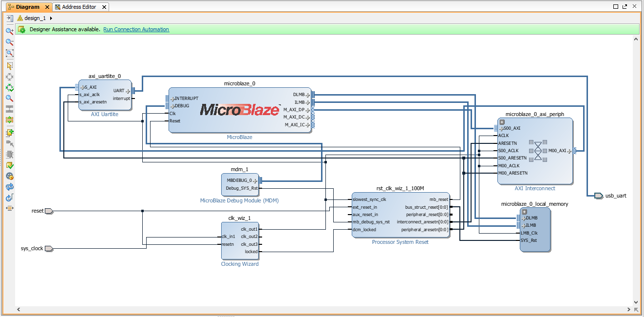Image resolution: width=644 pixels, height=317 pixels.
Task: Expand the S_AXI interface on axi_uartlite_0
Action: pos(82,87)
